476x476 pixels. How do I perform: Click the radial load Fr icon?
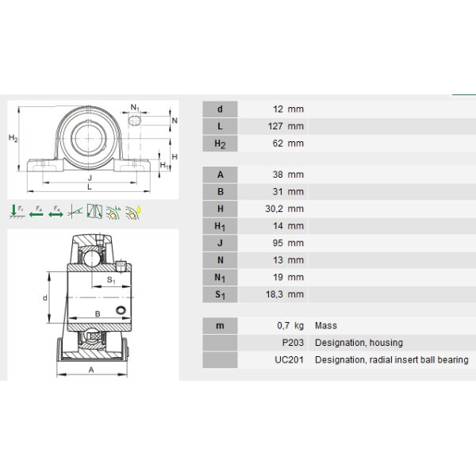[16, 211]
